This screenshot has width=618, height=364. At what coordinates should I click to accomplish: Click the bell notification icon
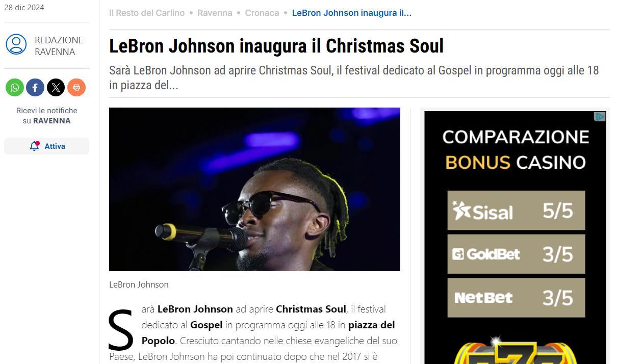coord(35,146)
